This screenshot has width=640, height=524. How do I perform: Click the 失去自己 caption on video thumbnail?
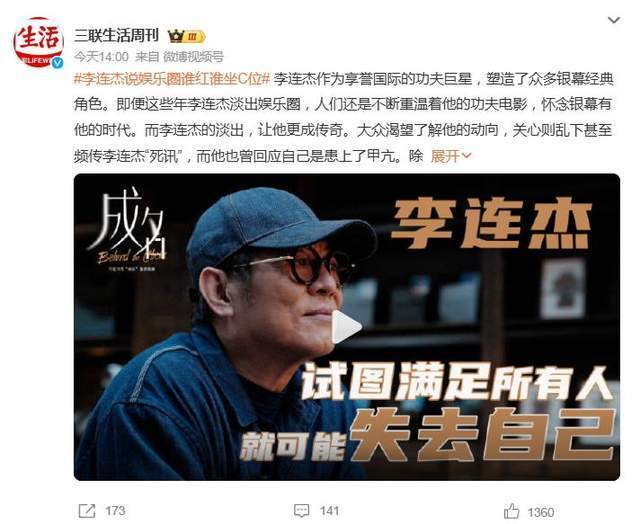pos(483,437)
